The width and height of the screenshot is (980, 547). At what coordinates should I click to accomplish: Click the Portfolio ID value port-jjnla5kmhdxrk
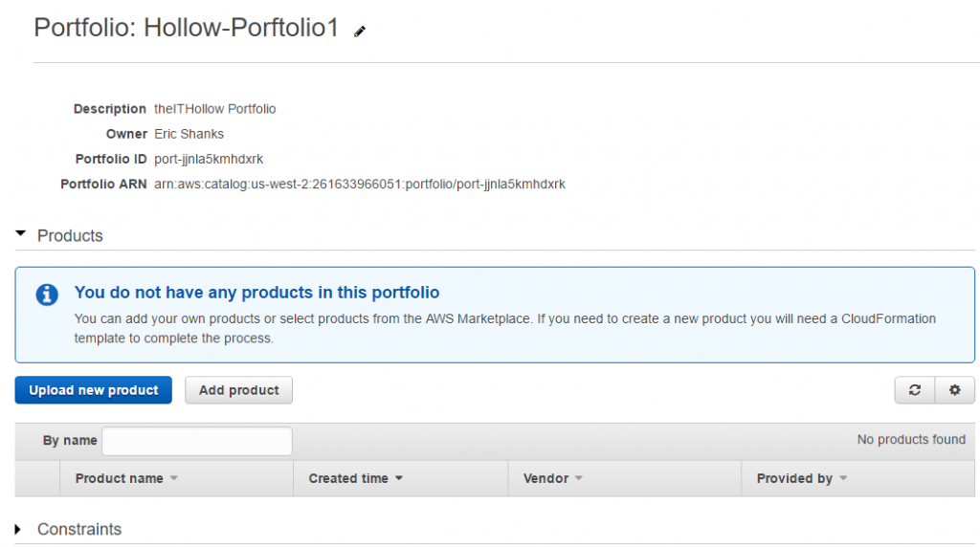[208, 159]
